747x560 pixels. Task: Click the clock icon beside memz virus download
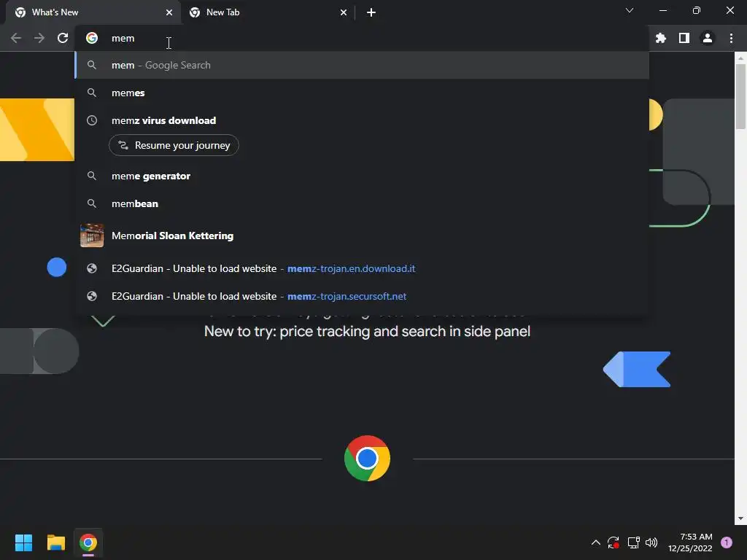[x=92, y=120]
